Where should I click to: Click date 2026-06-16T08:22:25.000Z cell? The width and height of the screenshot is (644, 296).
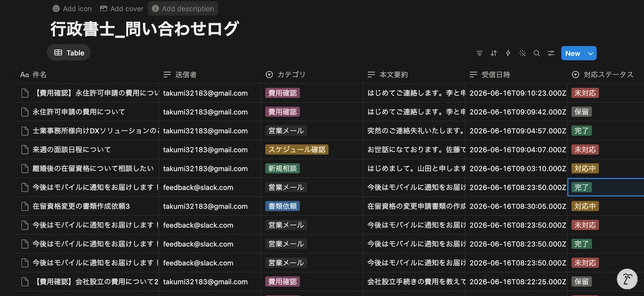click(x=516, y=282)
